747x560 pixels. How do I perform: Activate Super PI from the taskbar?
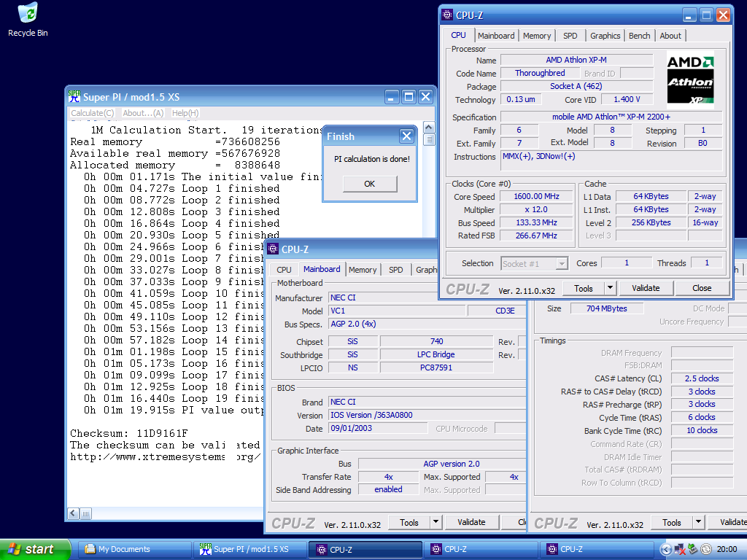click(x=249, y=549)
